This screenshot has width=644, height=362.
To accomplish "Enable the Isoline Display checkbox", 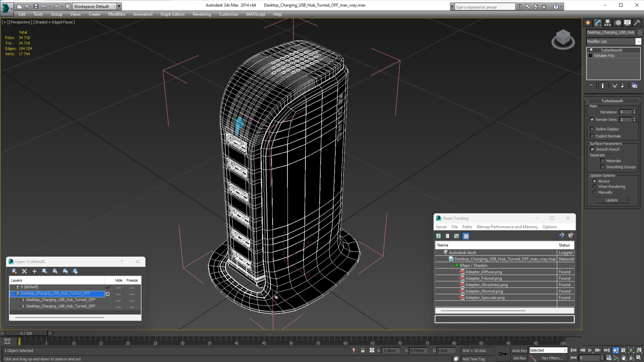I will pos(592,129).
